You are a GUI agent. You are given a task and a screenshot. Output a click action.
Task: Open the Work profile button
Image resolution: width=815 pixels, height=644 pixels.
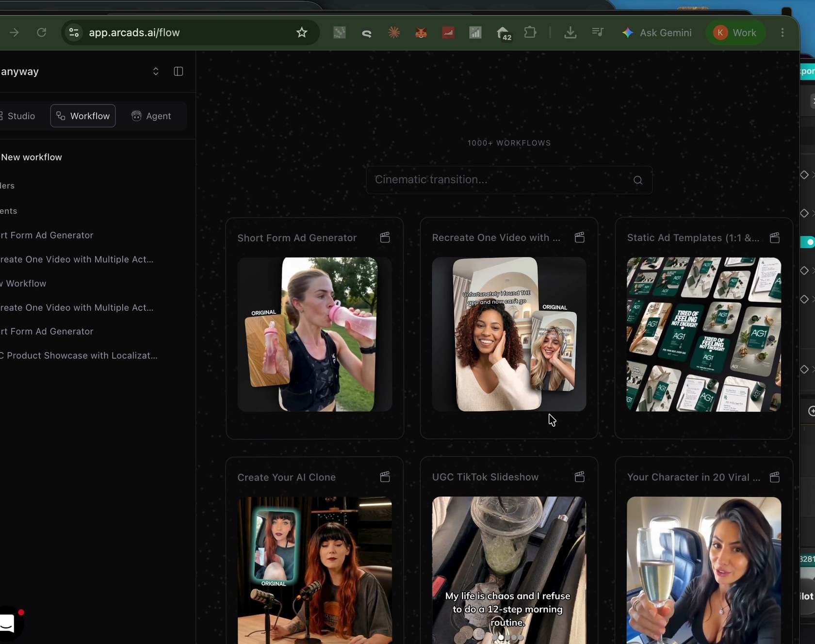735,32
